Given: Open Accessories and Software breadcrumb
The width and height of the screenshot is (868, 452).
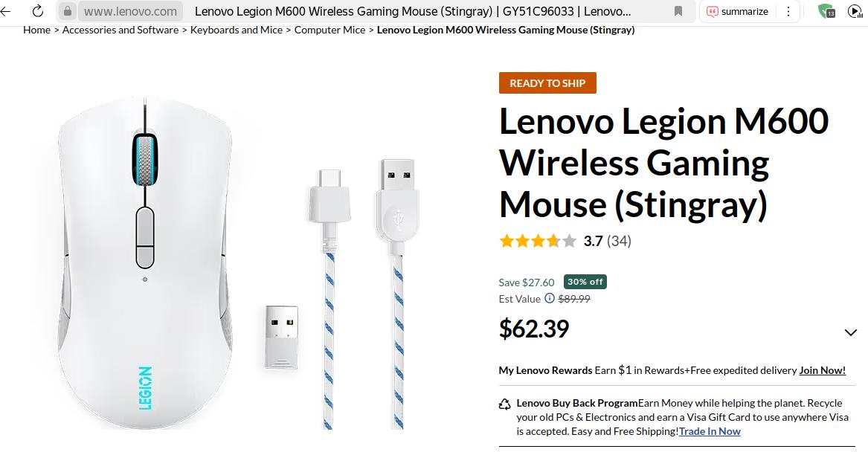Looking at the screenshot, I should pos(120,30).
